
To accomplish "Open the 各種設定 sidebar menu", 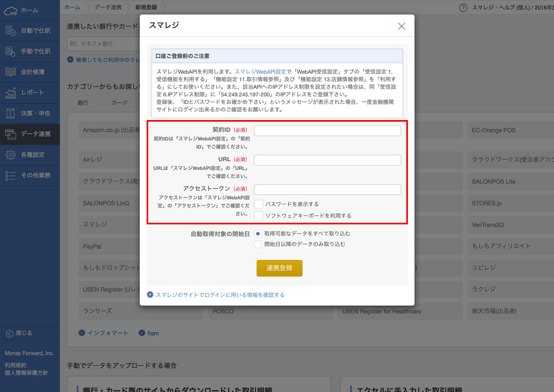I will tap(30, 155).
